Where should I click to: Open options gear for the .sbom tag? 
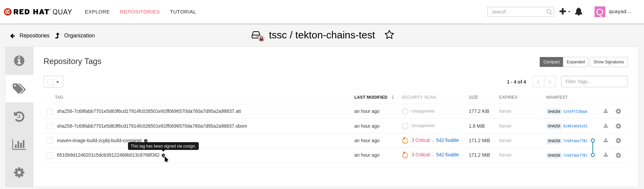[x=618, y=126]
